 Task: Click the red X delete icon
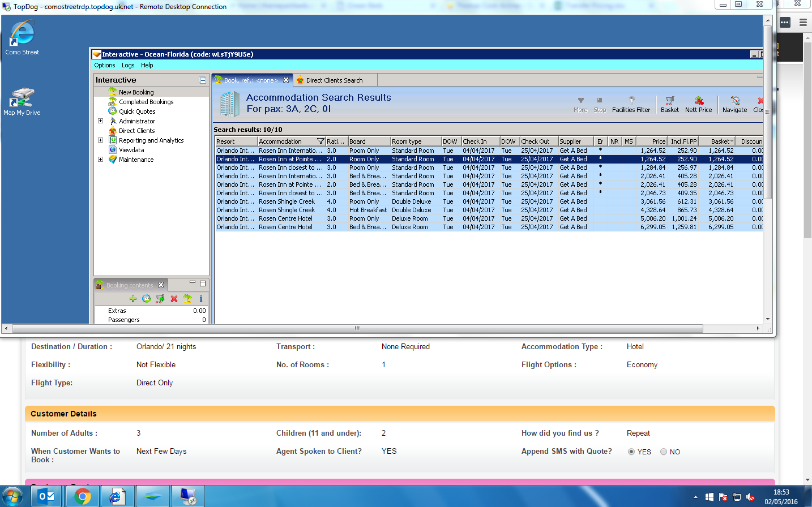pos(174,299)
